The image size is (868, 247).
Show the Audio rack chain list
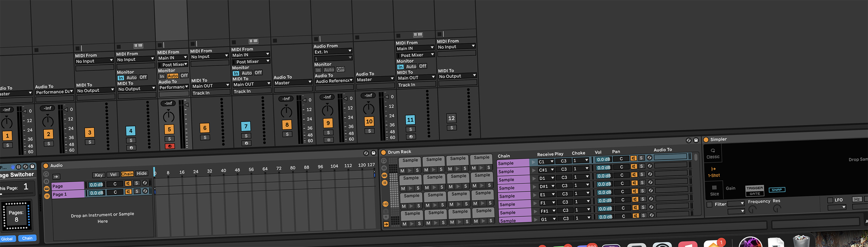click(x=47, y=196)
